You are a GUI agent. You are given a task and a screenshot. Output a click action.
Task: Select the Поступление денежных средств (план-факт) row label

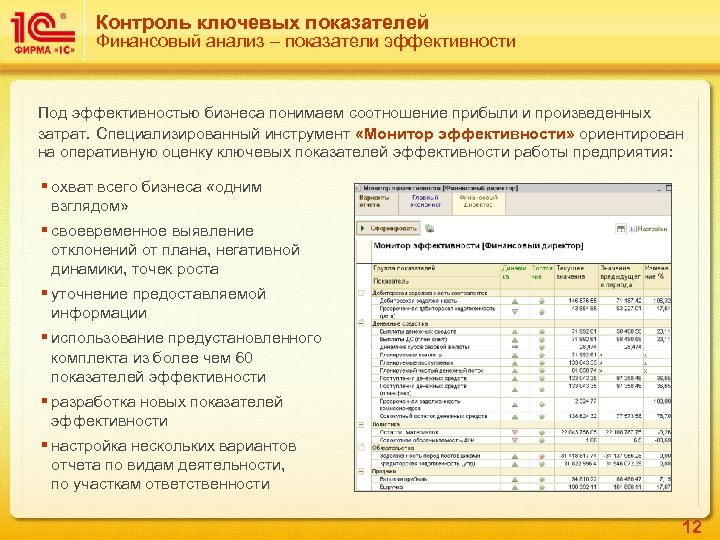[x=423, y=389]
